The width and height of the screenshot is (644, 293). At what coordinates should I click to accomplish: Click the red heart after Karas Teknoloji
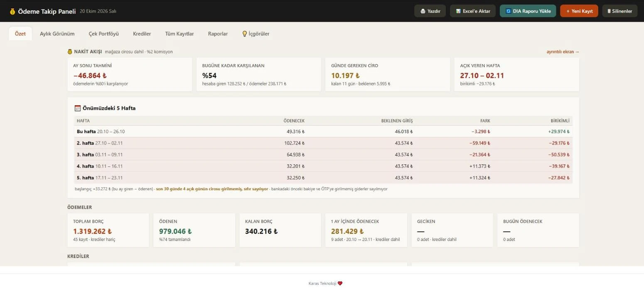pos(340,283)
